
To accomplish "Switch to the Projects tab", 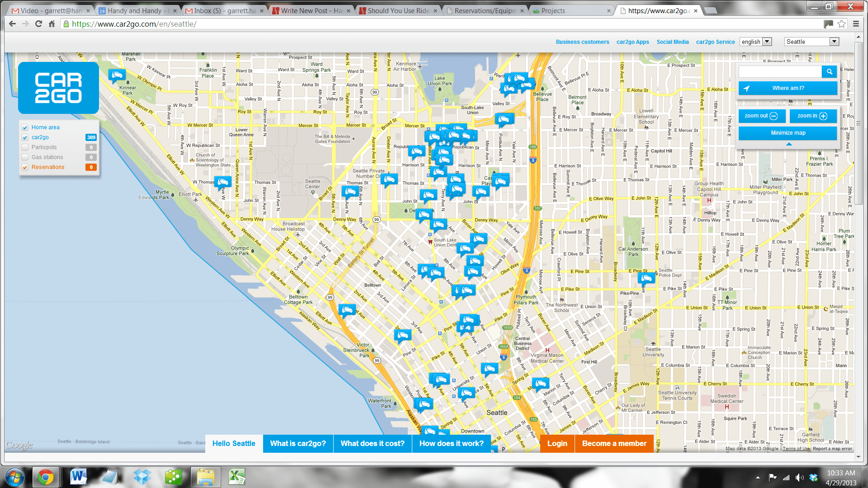I will point(571,10).
